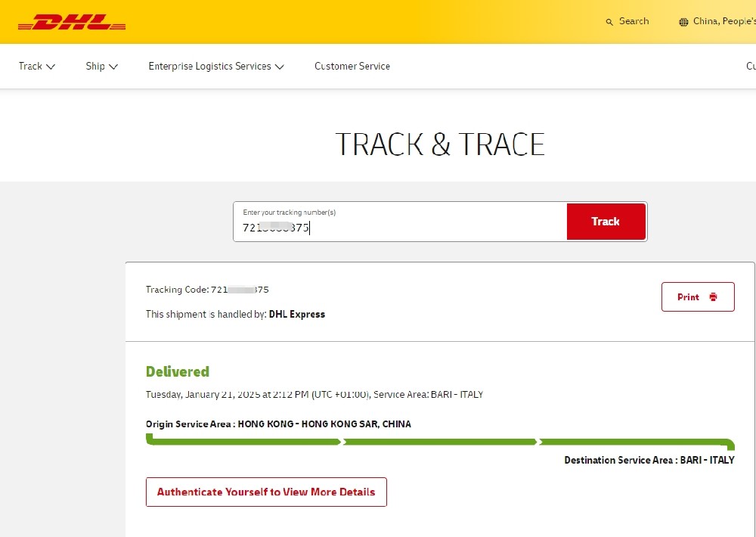Click middle segment of shipment progress bar

[440, 442]
